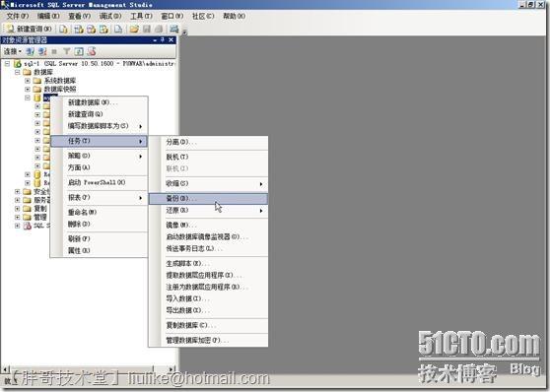
Task: Click the Activity Monitor toolbar icon
Action: click(174, 30)
